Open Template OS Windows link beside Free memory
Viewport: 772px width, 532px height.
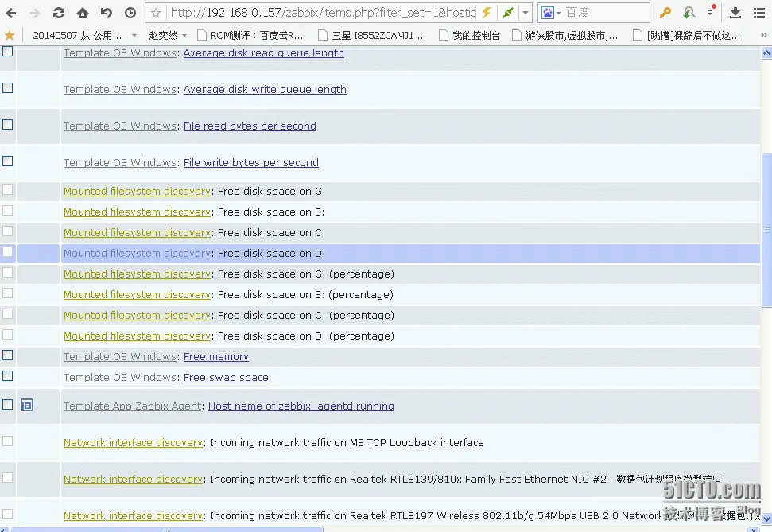point(120,356)
